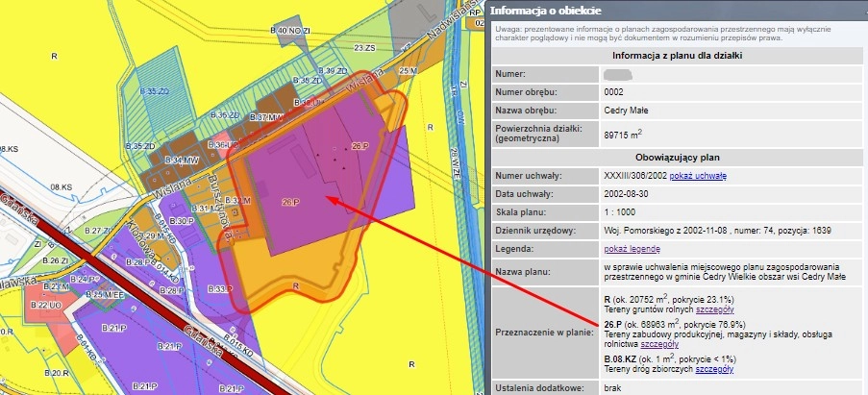The image size is (868, 395).
Task: Click the B.34.MW zone label
Action: tap(181, 159)
